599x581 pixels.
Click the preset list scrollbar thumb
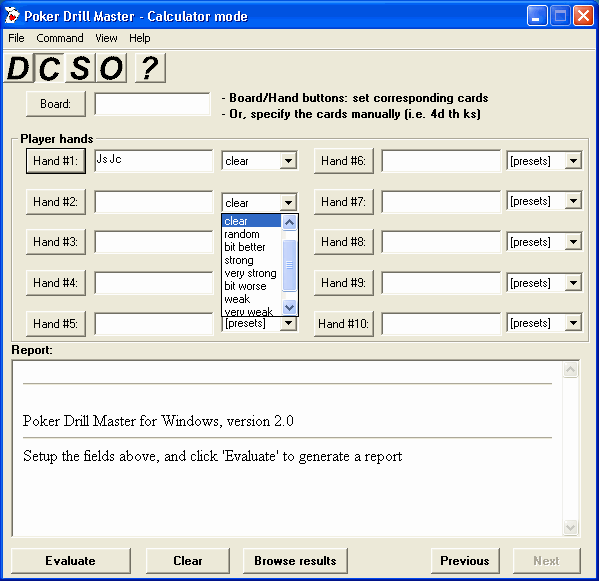290,265
